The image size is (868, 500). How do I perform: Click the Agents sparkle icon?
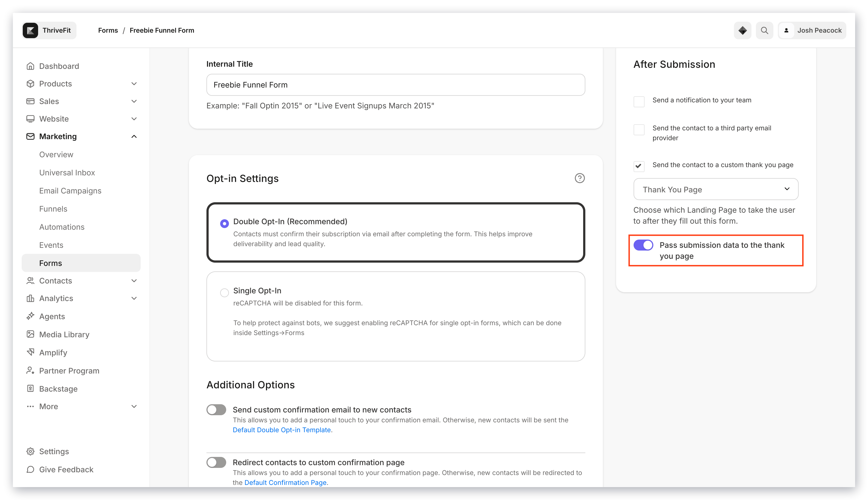tap(30, 316)
